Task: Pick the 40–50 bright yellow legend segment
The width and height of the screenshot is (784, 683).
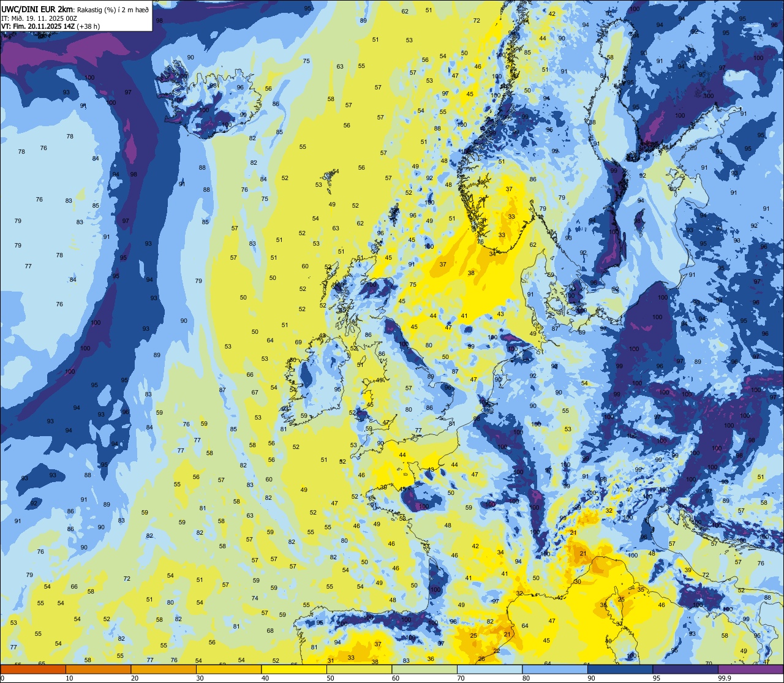Action: [294, 670]
